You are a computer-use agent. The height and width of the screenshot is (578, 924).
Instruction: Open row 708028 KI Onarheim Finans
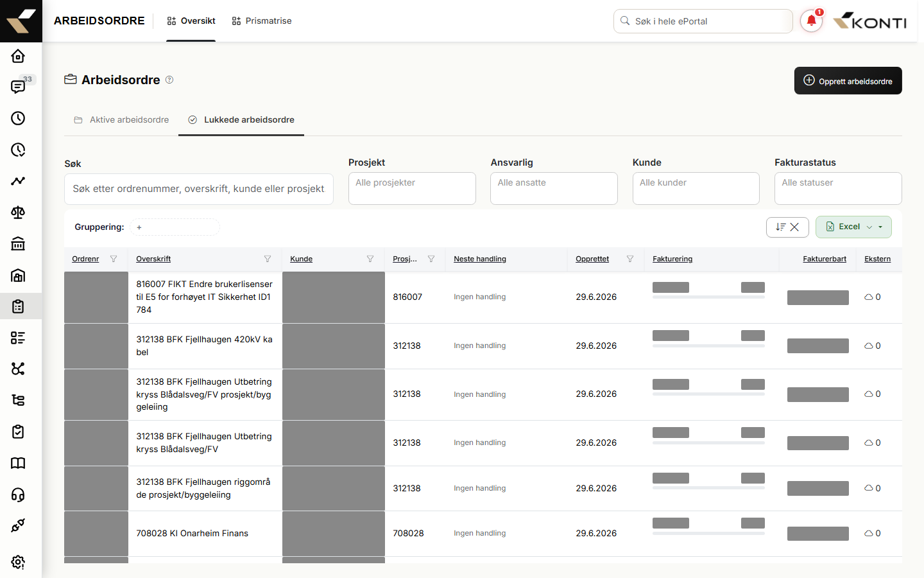coord(483,534)
